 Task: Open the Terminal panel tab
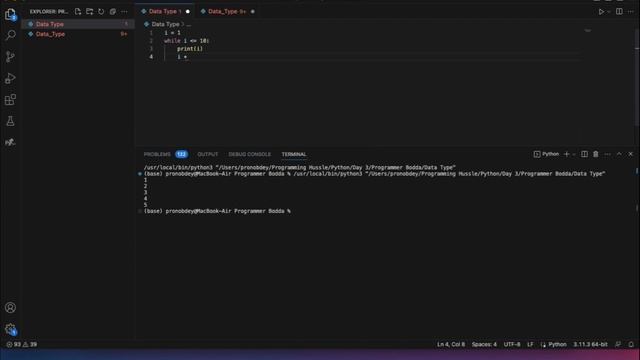294,154
